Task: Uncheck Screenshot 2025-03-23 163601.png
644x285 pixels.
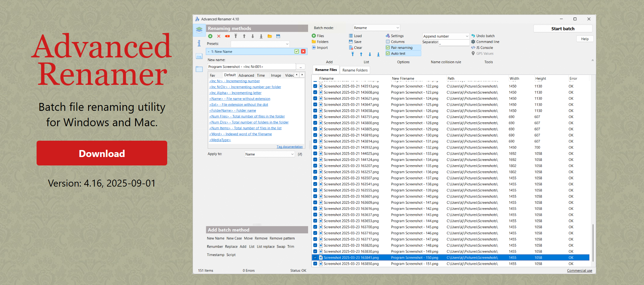Action: click(315, 197)
